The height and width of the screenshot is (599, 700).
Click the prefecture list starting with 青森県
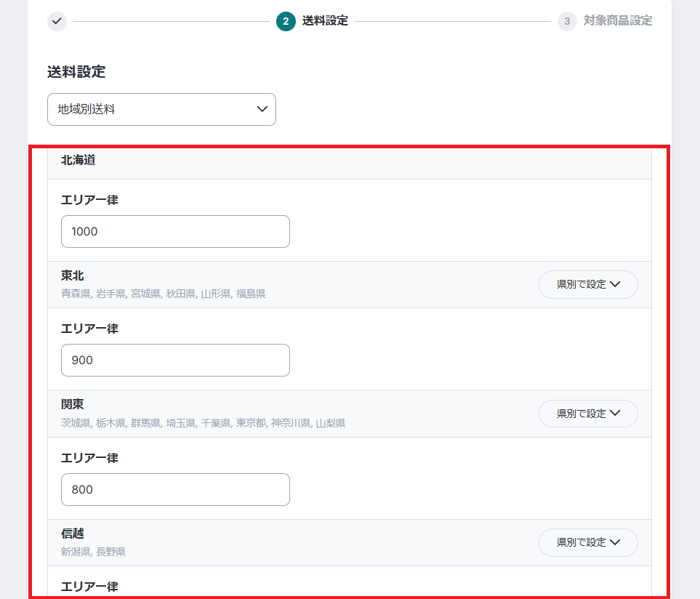(163, 294)
